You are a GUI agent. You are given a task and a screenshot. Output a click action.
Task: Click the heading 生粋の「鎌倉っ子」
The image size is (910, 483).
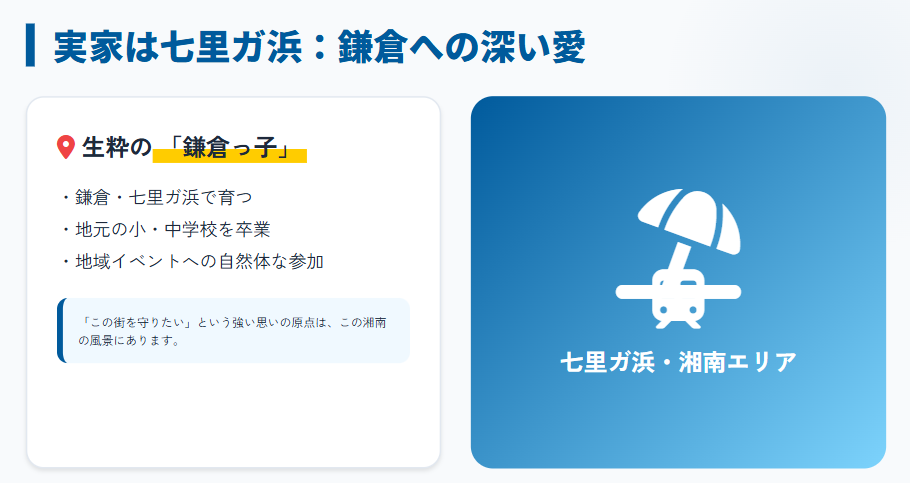pyautogui.click(x=186, y=147)
